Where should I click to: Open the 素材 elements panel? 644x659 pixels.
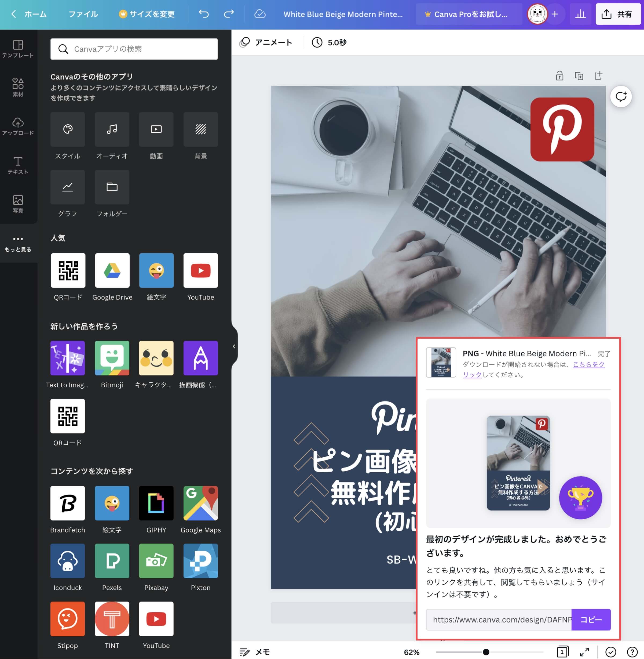pyautogui.click(x=18, y=87)
